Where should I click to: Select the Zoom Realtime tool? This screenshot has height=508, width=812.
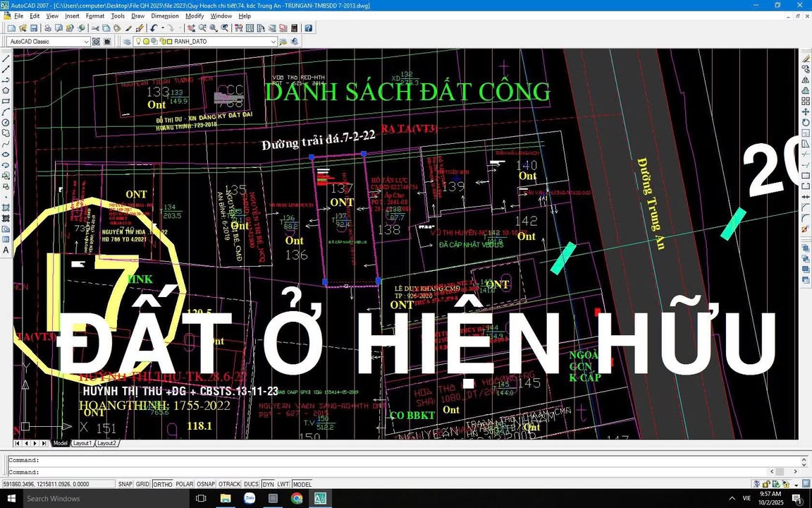coord(201,28)
